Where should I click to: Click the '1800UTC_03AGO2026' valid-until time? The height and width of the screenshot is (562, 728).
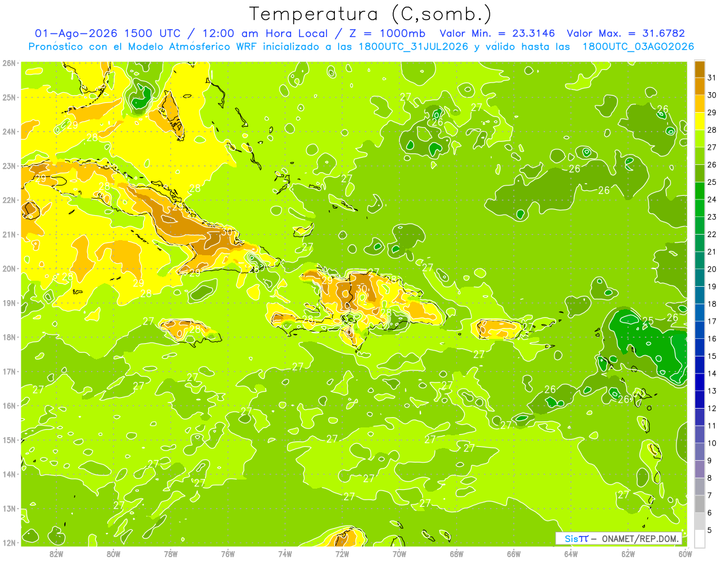(638, 47)
